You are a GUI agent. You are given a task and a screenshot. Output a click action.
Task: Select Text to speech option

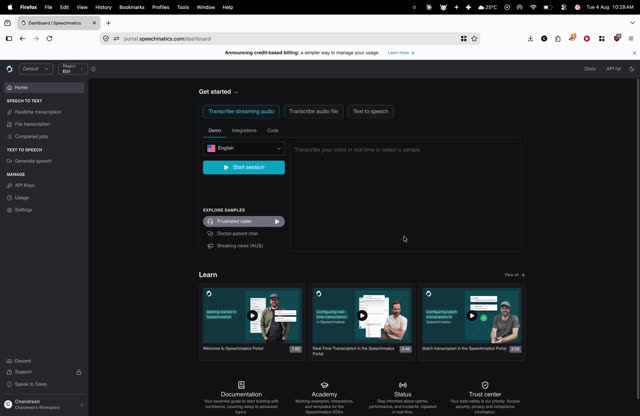tap(371, 111)
